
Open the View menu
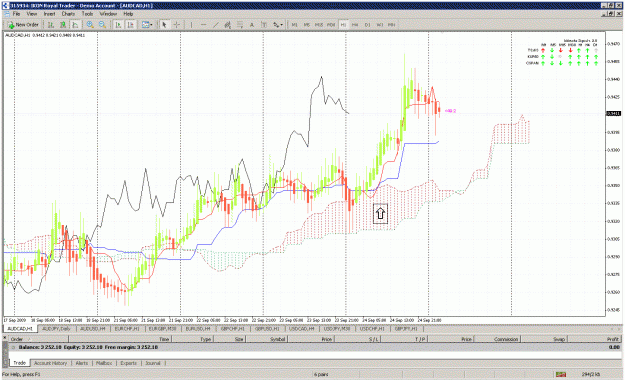point(32,14)
